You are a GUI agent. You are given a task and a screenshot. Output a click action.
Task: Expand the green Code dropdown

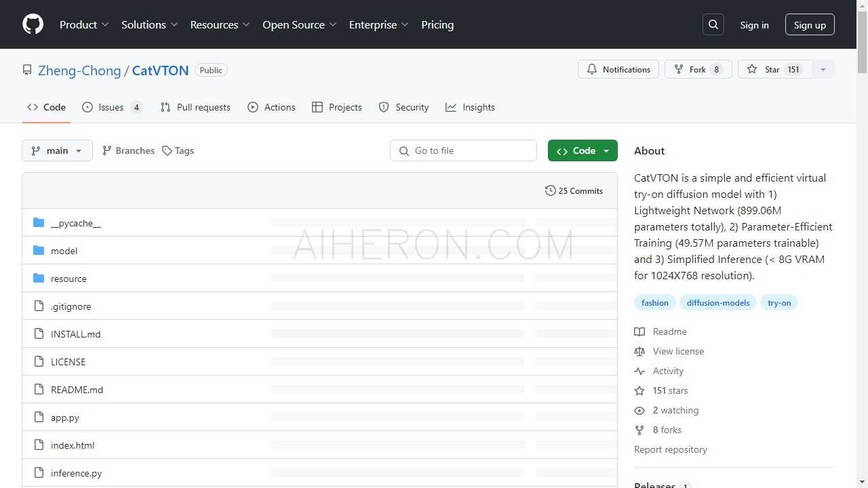[x=583, y=150]
